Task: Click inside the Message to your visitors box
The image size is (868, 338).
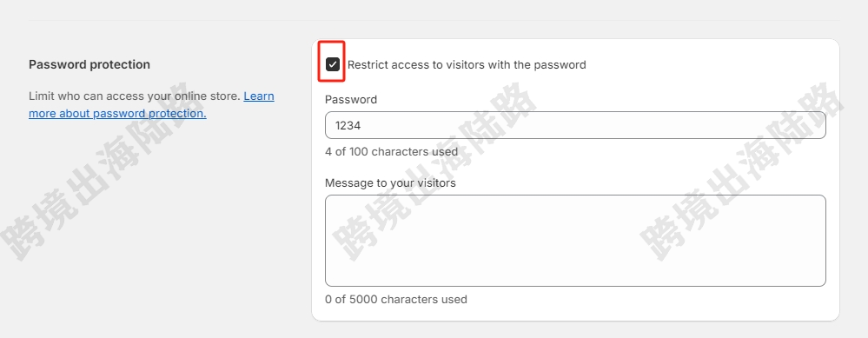Action: pyautogui.click(x=575, y=241)
